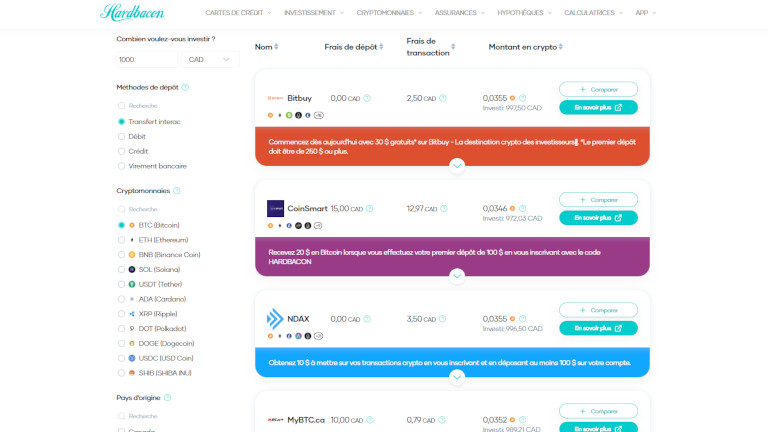
Task: Open CoinSmart deposit fee info icon
Action: click(x=369, y=208)
